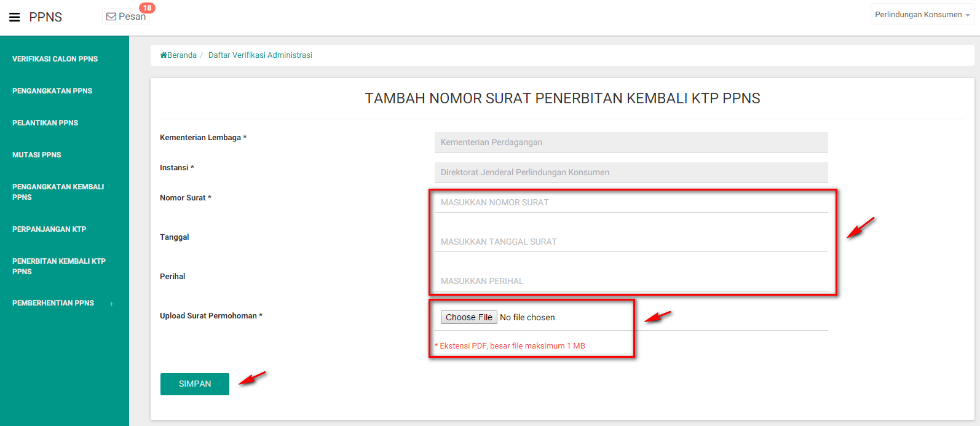Click the Choose File button
This screenshot has width=980, height=426.
click(x=468, y=317)
